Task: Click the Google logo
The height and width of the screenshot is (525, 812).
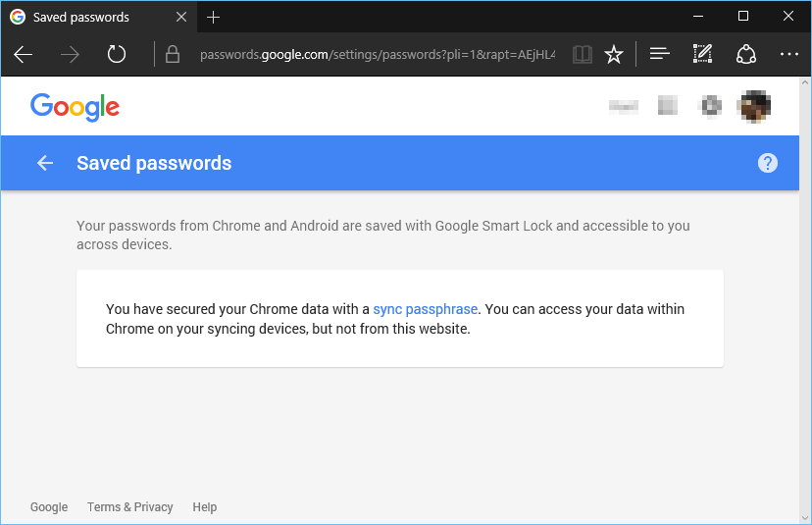Action: pyautogui.click(x=76, y=107)
